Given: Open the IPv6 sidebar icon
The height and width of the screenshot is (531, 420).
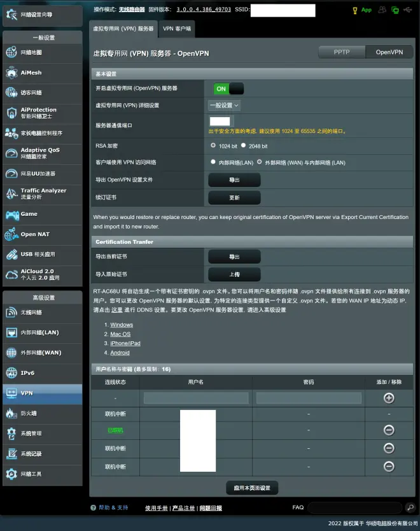Looking at the screenshot, I should point(11,373).
